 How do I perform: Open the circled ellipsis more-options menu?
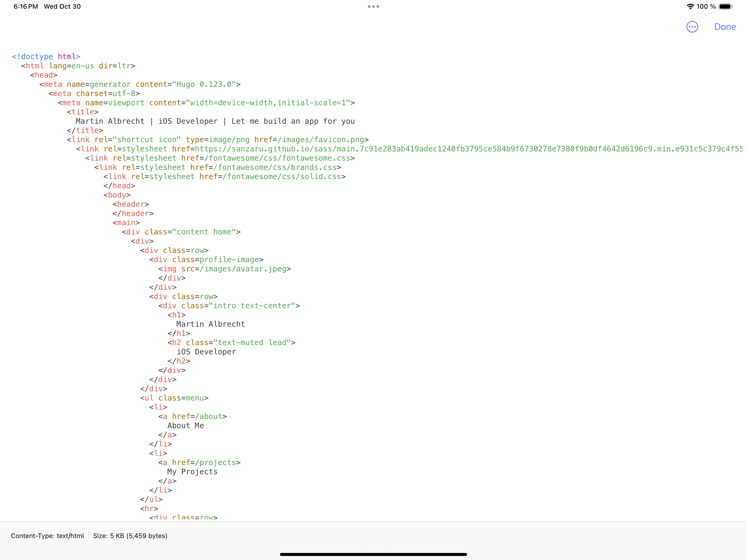(692, 27)
